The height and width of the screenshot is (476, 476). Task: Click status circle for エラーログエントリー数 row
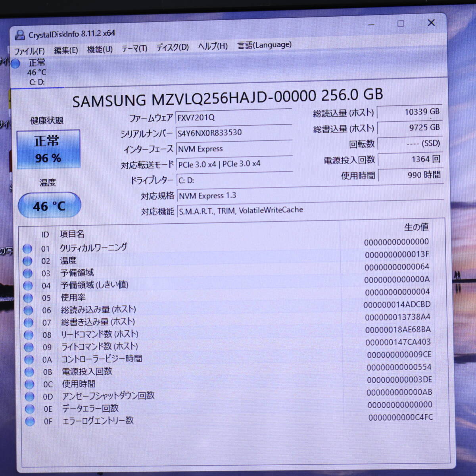[x=30, y=421]
